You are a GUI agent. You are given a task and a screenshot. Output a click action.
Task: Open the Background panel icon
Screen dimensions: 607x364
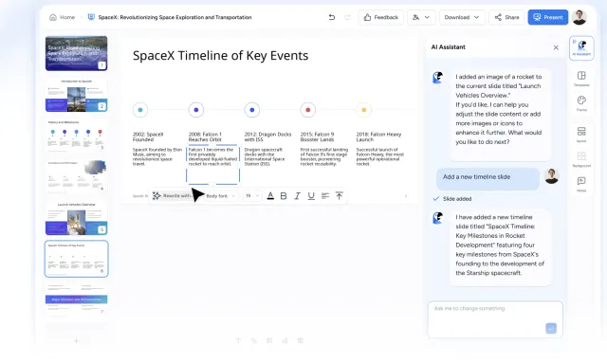pos(581,159)
